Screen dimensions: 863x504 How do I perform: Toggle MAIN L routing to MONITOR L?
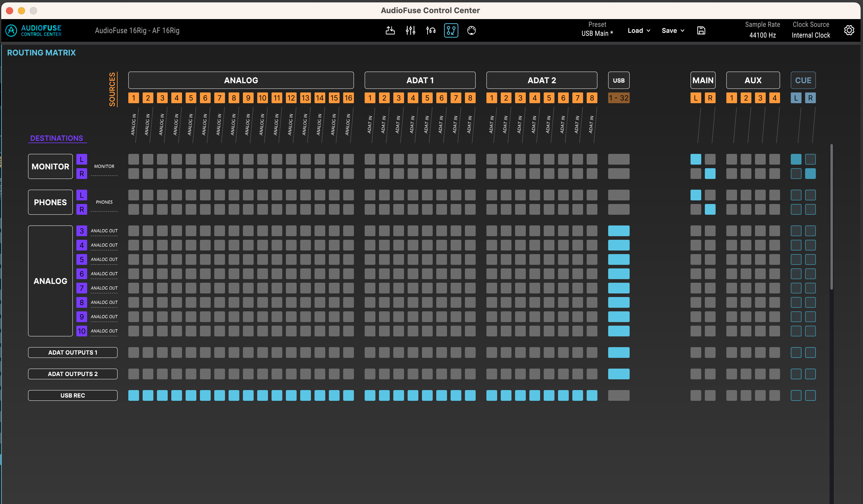696,159
